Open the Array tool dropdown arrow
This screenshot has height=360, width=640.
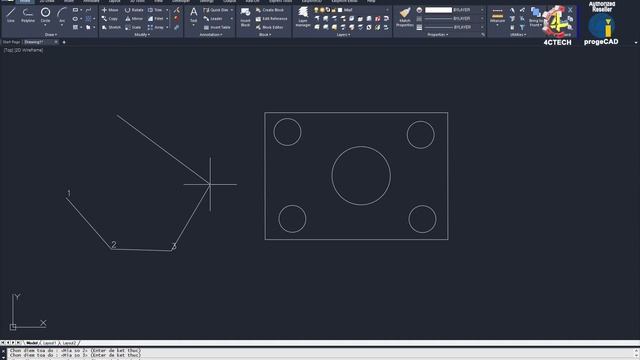pyautogui.click(x=167, y=27)
